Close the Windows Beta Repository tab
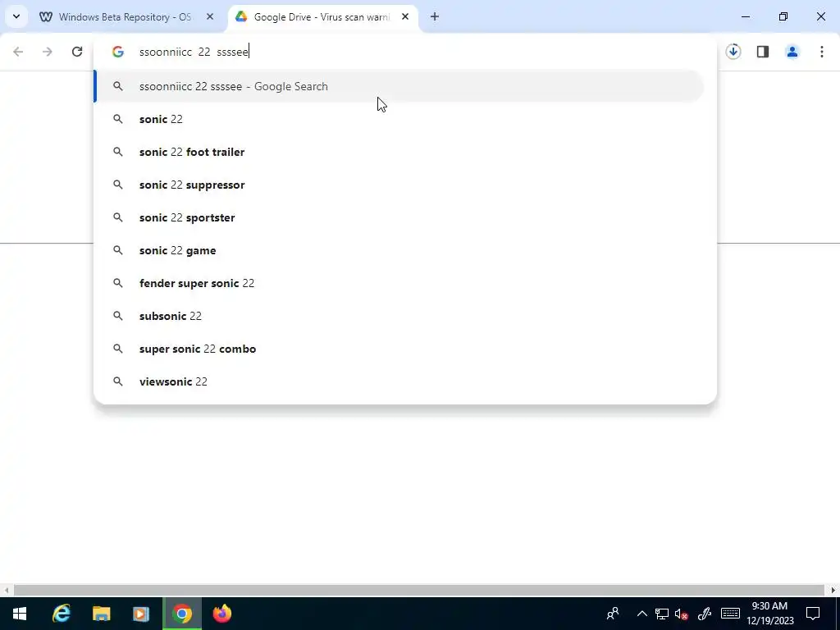This screenshot has height=630, width=840. [210, 16]
